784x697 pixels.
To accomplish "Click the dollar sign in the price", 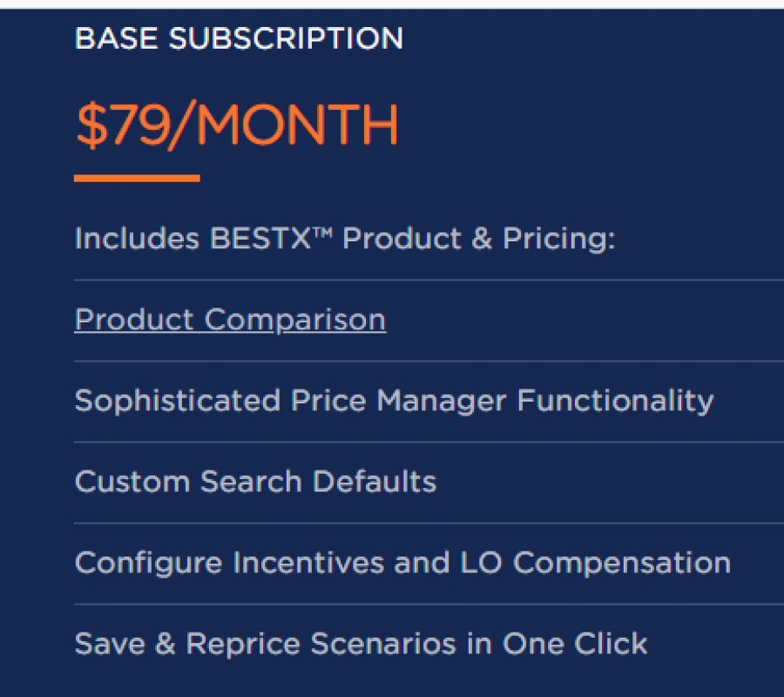I will click(93, 124).
